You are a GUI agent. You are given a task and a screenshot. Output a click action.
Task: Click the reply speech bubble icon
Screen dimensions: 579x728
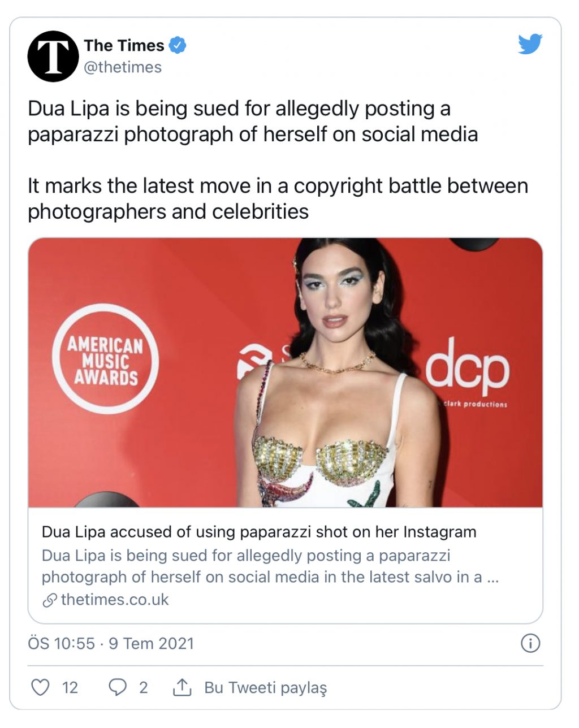point(117,687)
